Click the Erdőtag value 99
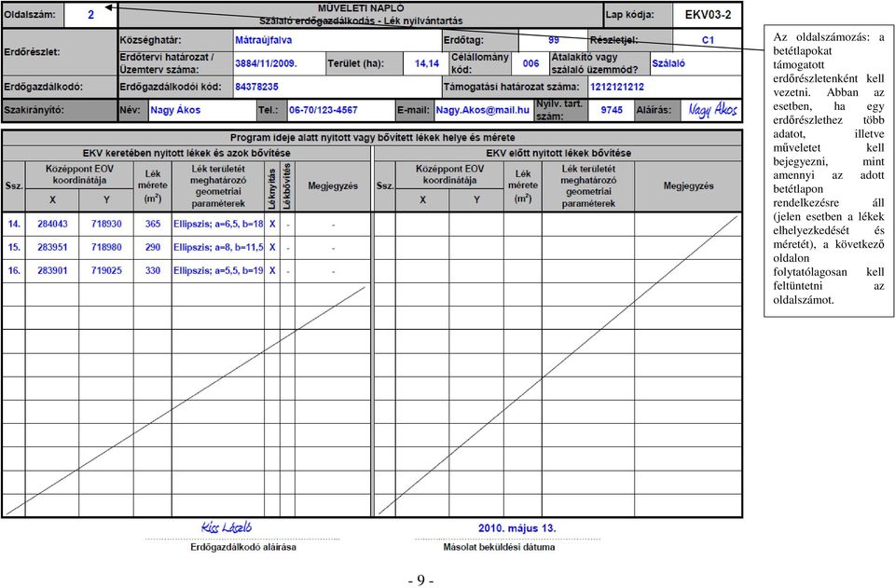 click(553, 40)
